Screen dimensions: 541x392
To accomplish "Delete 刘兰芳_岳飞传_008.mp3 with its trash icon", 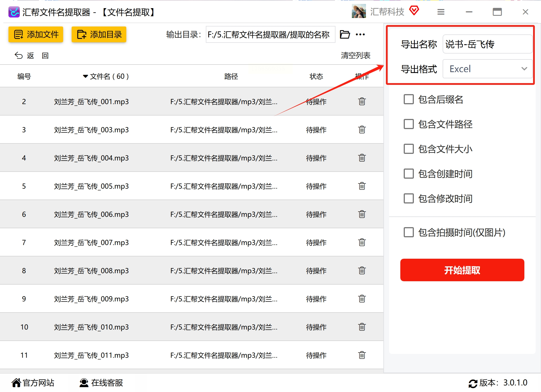I will [362, 271].
